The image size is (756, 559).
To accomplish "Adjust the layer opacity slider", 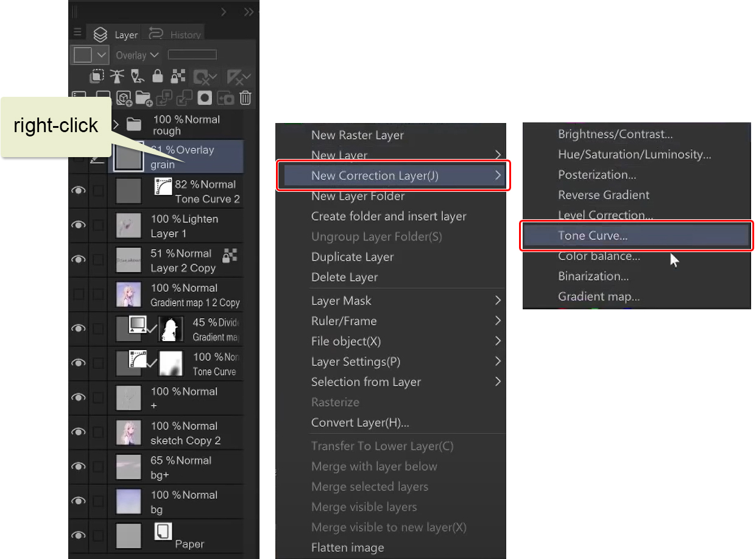I will (192, 55).
